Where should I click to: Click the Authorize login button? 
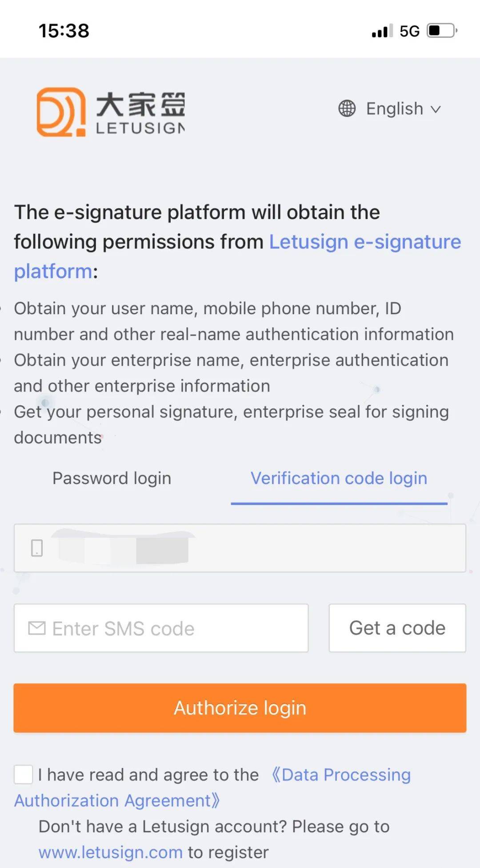coord(240,708)
